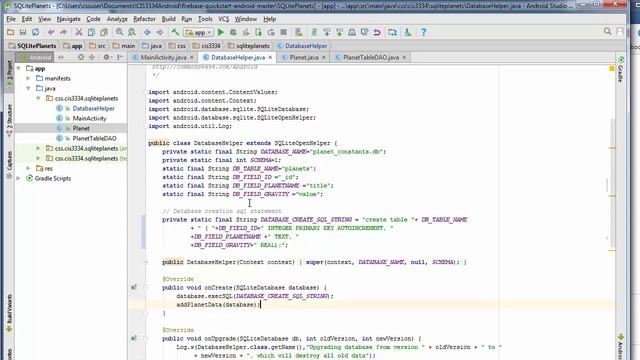Click the Navigate Forward arrow icon

[x=160, y=32]
